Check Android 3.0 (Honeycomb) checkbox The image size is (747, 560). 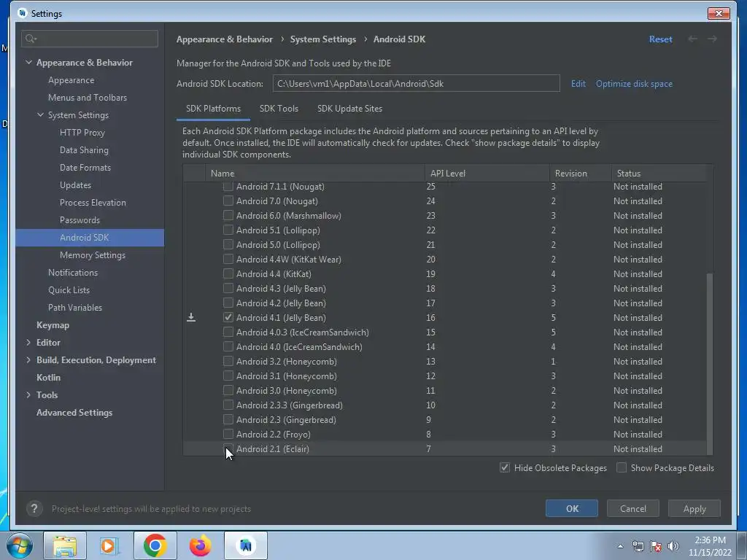228,391
